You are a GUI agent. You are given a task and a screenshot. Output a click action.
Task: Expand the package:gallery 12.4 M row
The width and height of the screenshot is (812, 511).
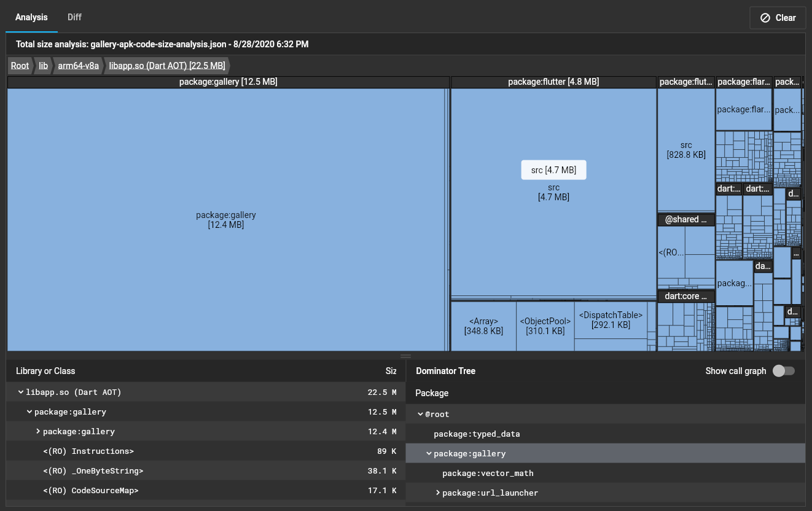[38, 431]
